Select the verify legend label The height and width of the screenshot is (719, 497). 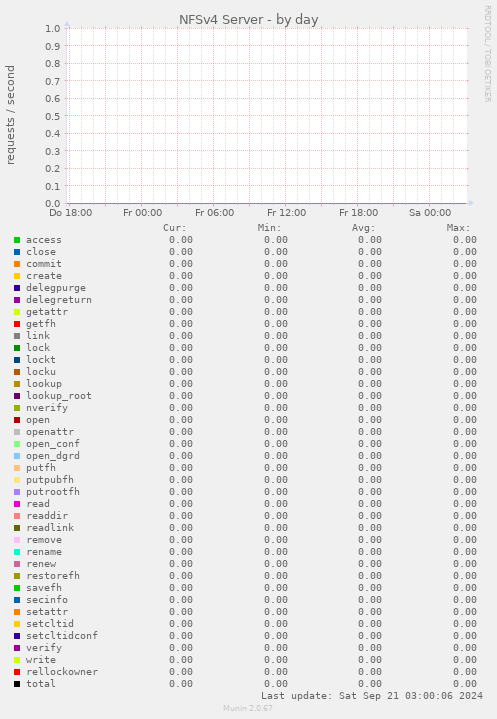44,647
